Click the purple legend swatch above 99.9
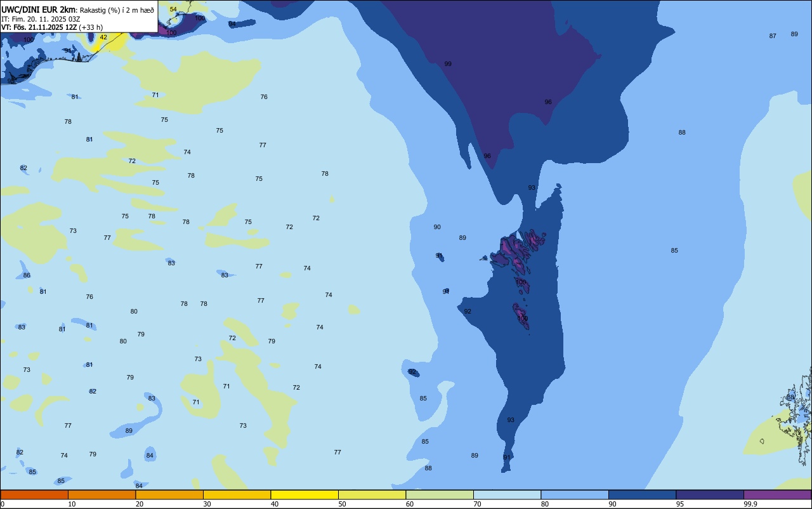812x509 pixels. pyautogui.click(x=777, y=494)
